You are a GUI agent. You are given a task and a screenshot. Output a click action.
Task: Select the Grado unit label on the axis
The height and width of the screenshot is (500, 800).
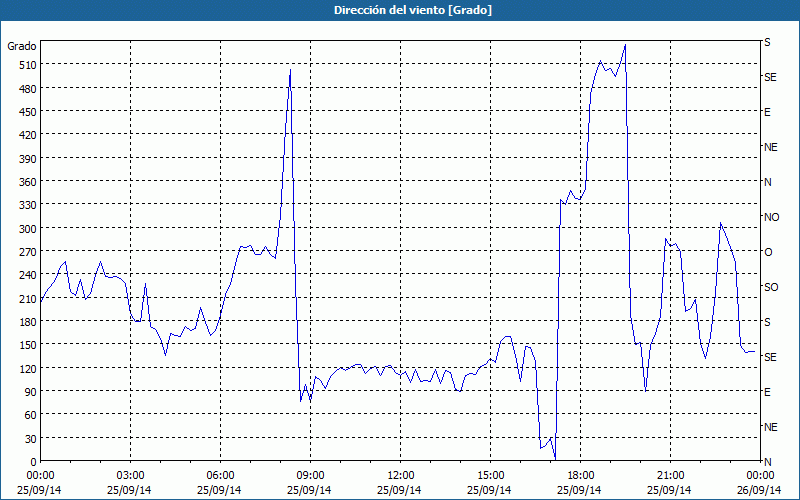22,46
